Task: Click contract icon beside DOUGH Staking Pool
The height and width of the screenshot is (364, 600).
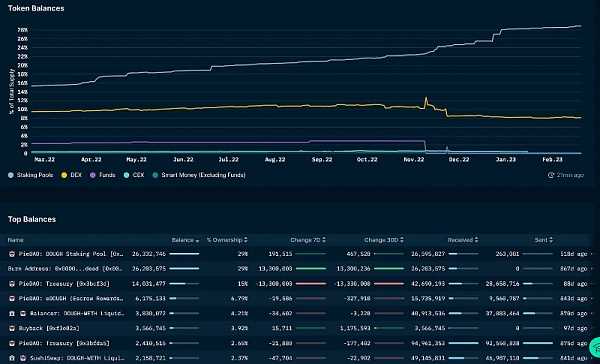Action: click(x=12, y=254)
